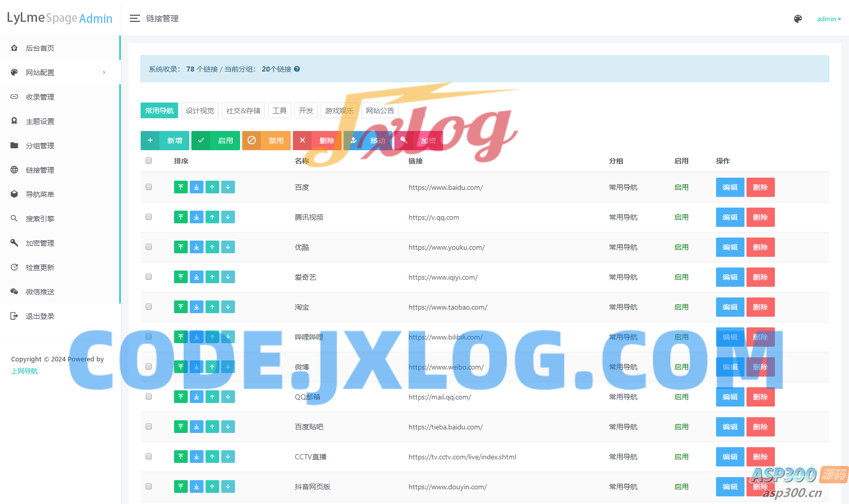
Task: Switch to the 设计视觉 group tab
Action: 199,111
